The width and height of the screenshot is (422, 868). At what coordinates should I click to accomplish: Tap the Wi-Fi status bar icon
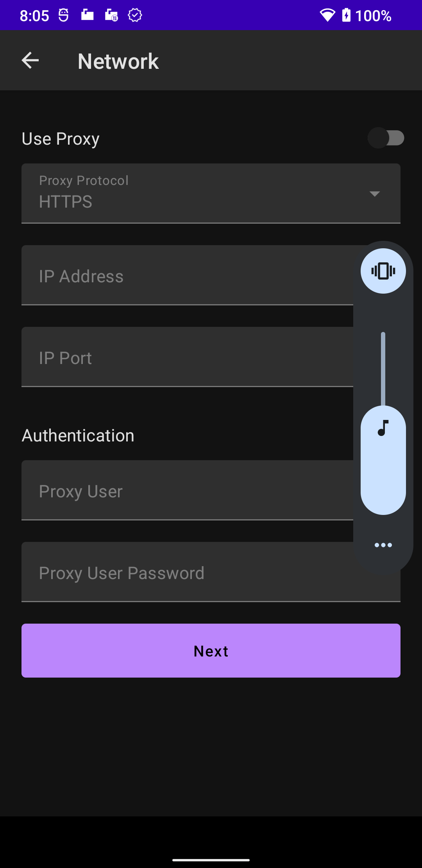tap(327, 15)
